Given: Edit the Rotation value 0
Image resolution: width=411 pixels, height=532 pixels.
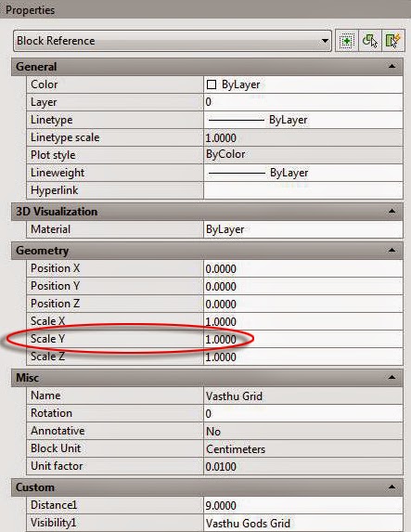Looking at the screenshot, I should click(x=303, y=413).
